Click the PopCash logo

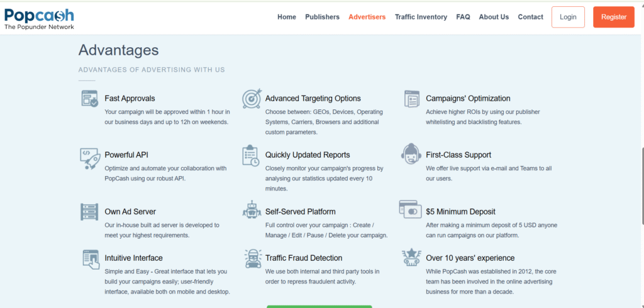39,19
